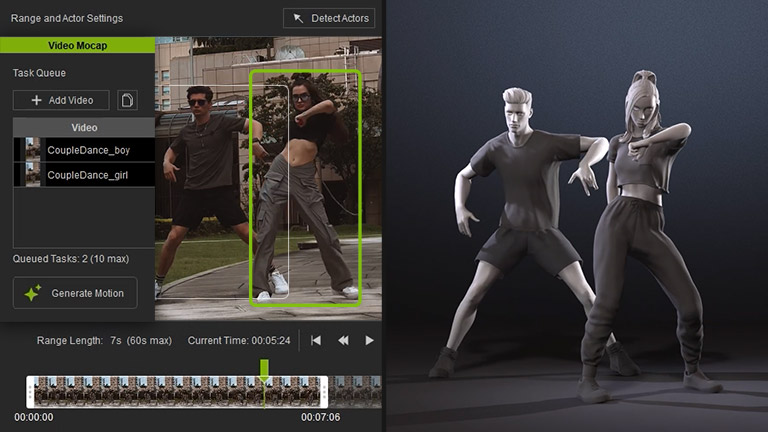
Task: Switch to the Video Mocap tab
Action: click(x=77, y=45)
